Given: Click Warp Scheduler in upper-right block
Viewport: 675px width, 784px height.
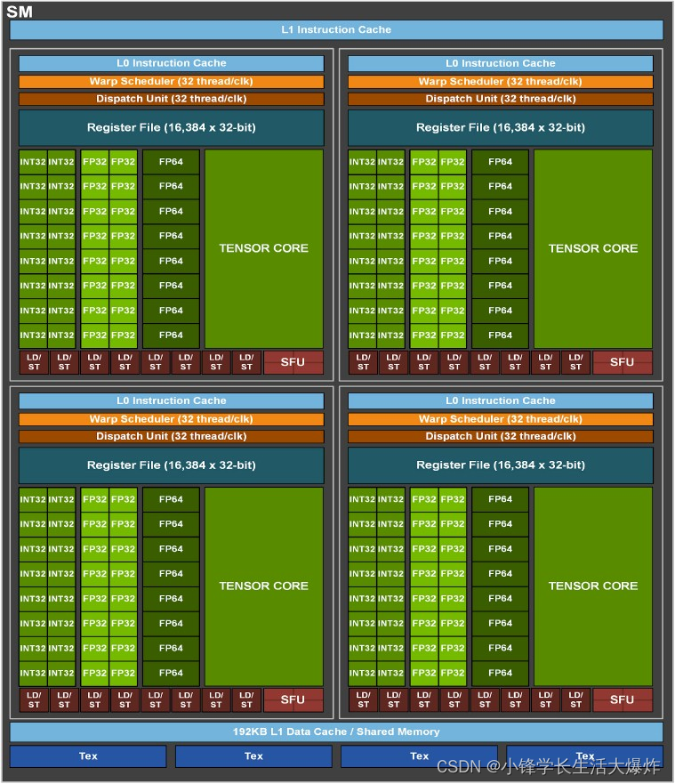Looking at the screenshot, I should 501,82.
